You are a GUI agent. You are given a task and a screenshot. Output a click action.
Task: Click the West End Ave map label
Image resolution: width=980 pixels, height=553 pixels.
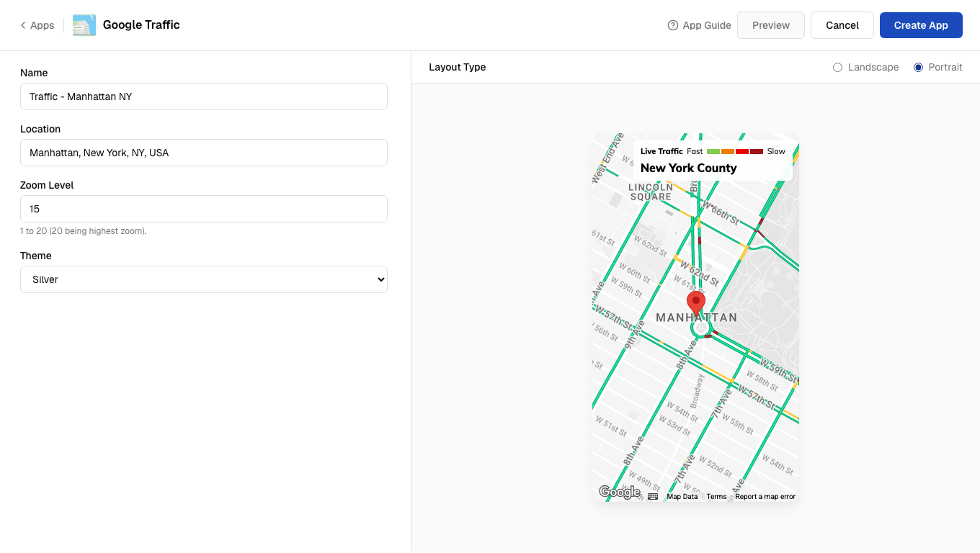pos(607,156)
